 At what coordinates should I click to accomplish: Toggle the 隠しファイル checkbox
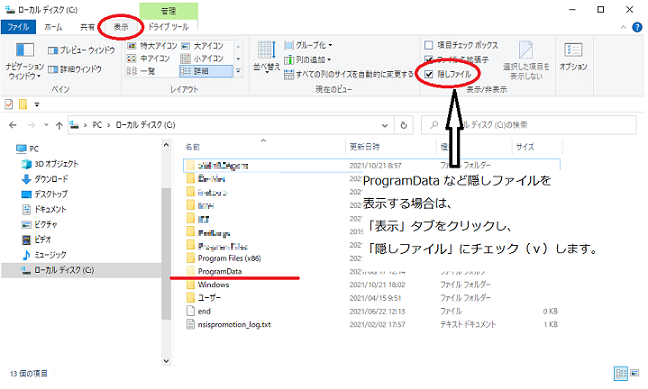429,74
